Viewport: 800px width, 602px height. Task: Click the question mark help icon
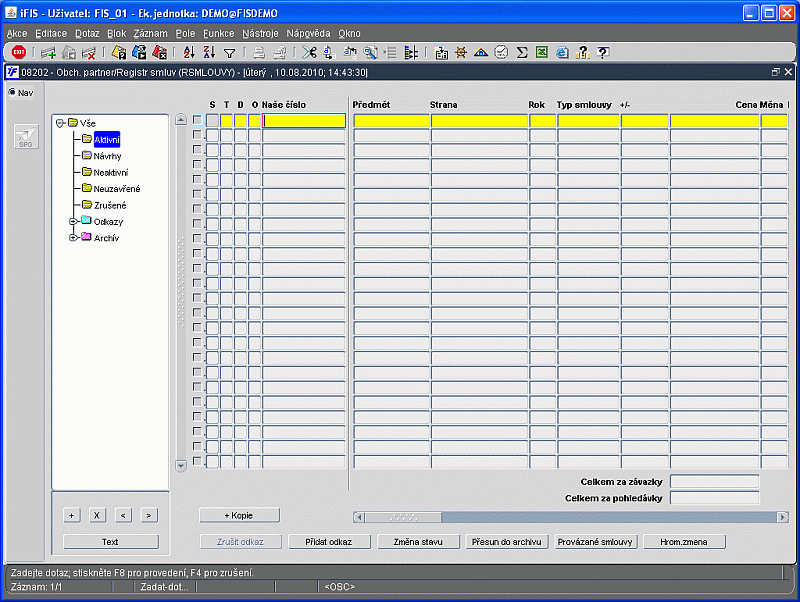[603, 53]
